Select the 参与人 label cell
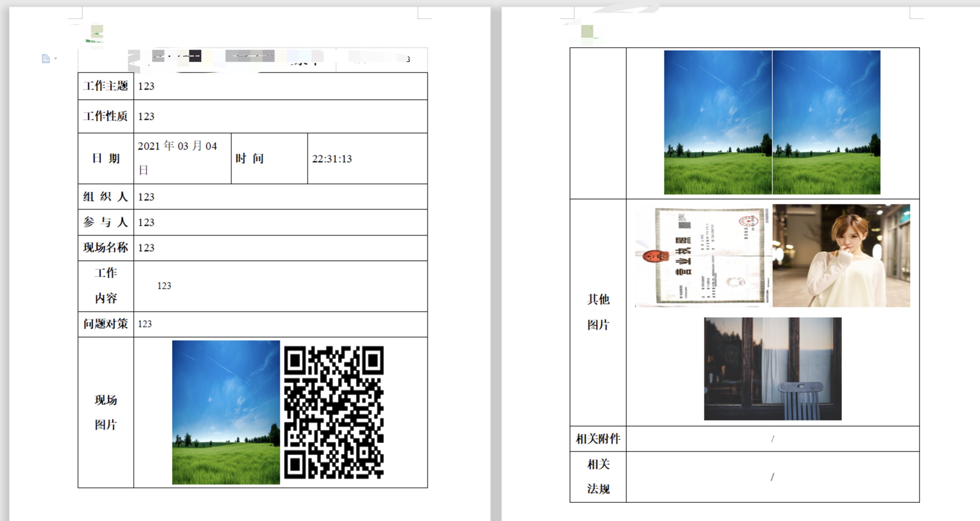Screen dimensions: 980x521 (x=106, y=222)
